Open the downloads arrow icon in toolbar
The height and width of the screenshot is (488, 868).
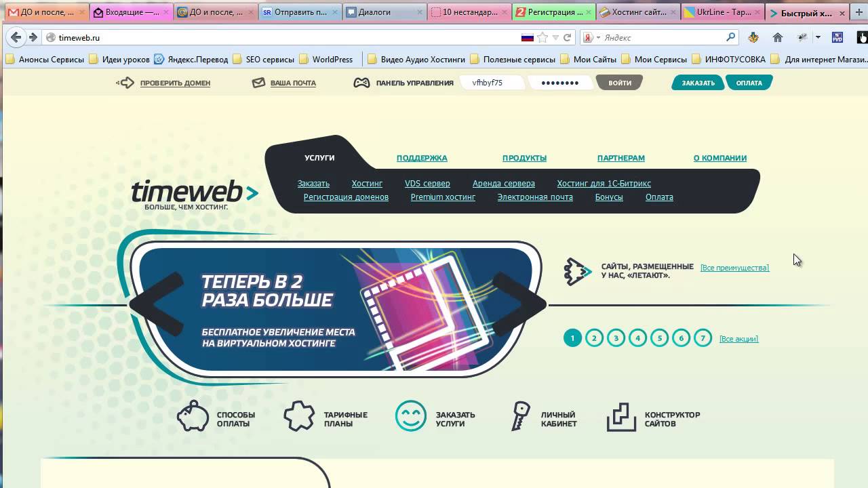click(x=753, y=38)
